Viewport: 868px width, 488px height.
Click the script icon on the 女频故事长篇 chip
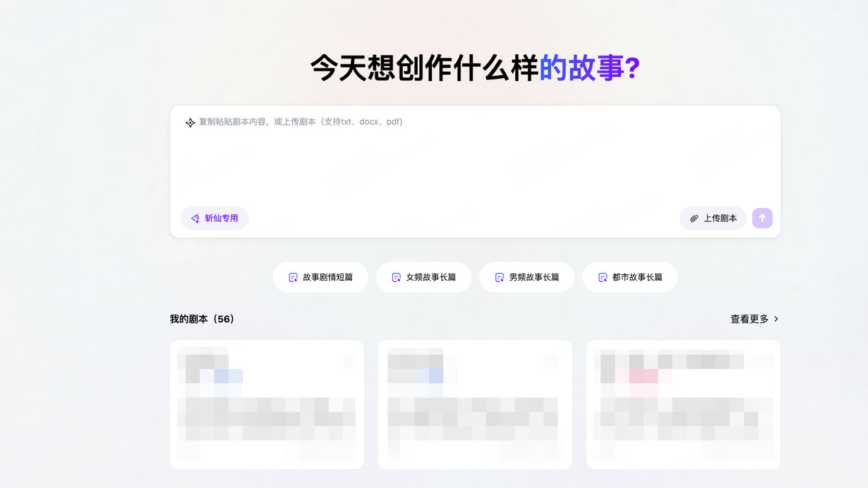click(396, 277)
